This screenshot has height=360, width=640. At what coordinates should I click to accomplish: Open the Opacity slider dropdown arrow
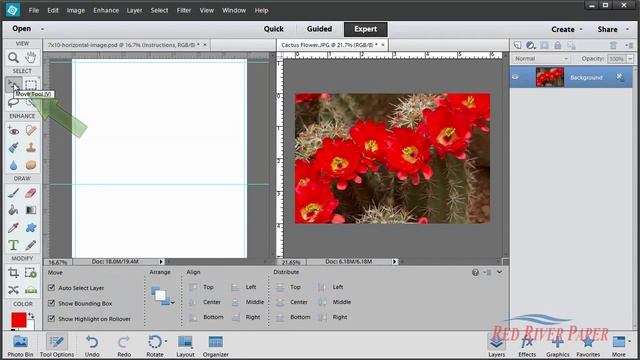point(630,59)
